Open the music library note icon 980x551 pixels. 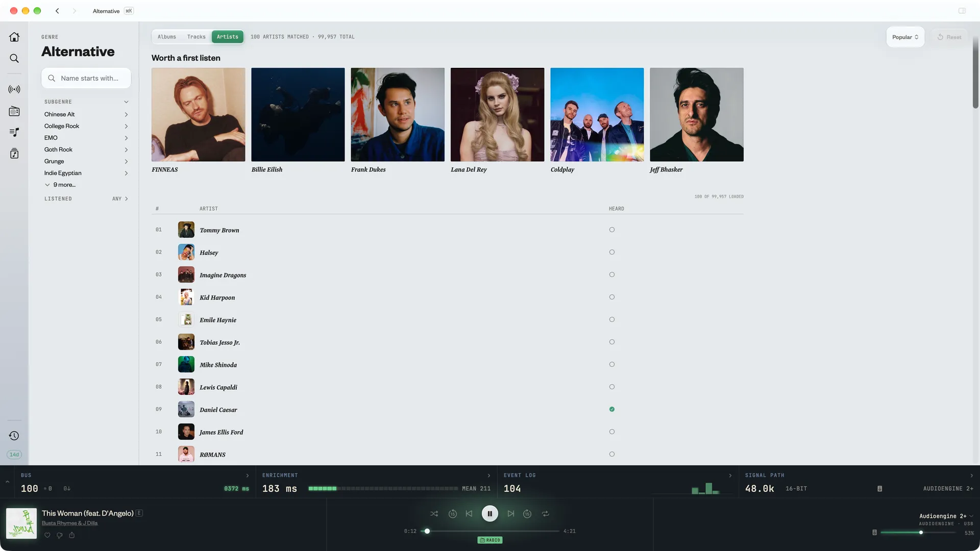[14, 154]
